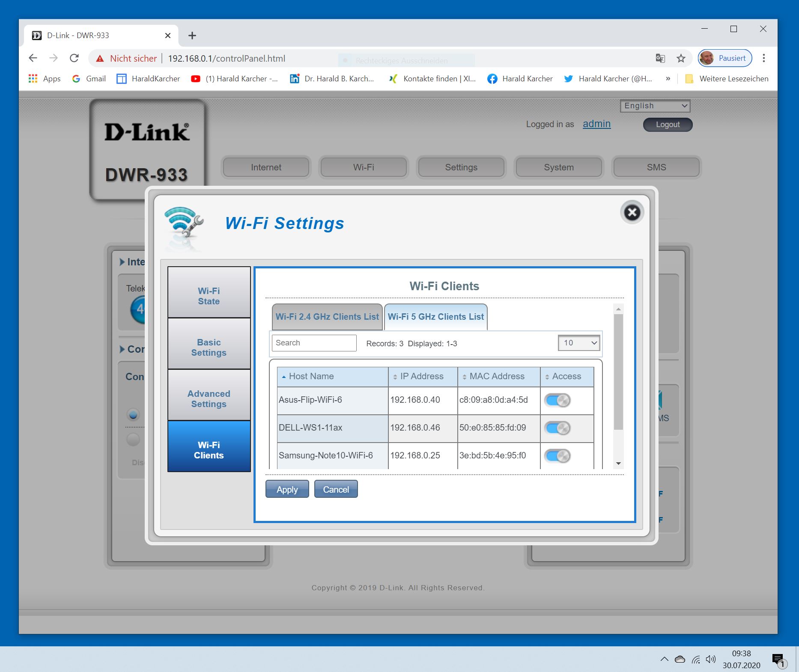Image resolution: width=799 pixels, height=672 pixels.
Task: Open the Pausiert profile button
Action: (x=725, y=58)
